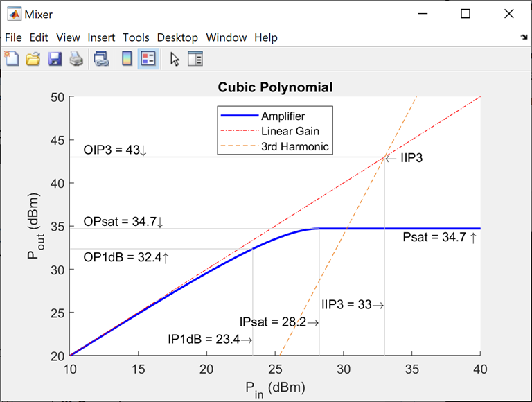The height and width of the screenshot is (402, 532).
Task: Click the y-axis tick label 45
Action: [x=57, y=140]
